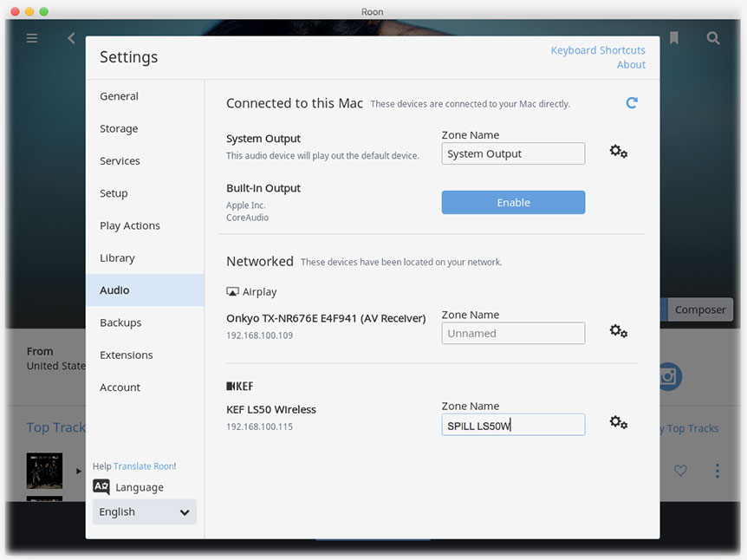The image size is (747, 560).
Task: Open search with the magnifier icon
Action: 712,38
